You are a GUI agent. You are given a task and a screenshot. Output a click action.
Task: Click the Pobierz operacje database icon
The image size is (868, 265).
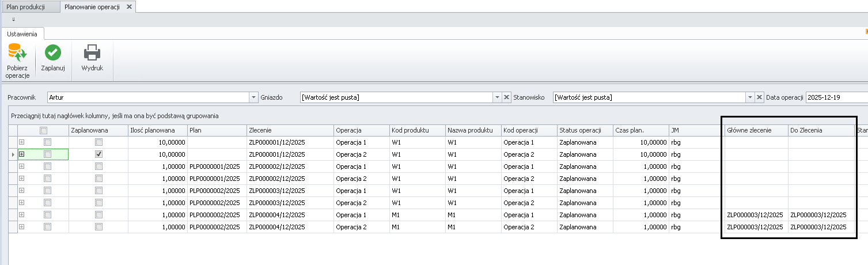click(17, 53)
